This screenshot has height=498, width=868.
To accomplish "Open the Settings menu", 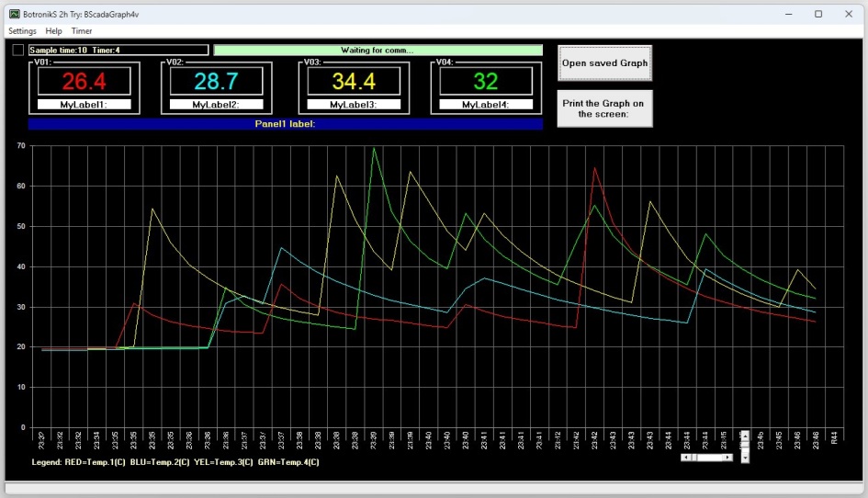I will point(22,31).
